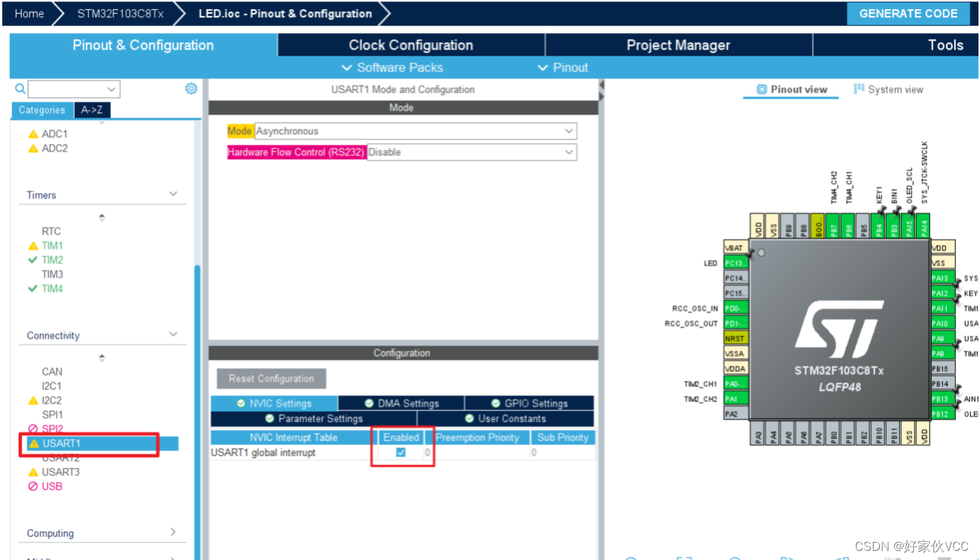Open the DMA Settings tab
The height and width of the screenshot is (560, 980).
(x=402, y=403)
